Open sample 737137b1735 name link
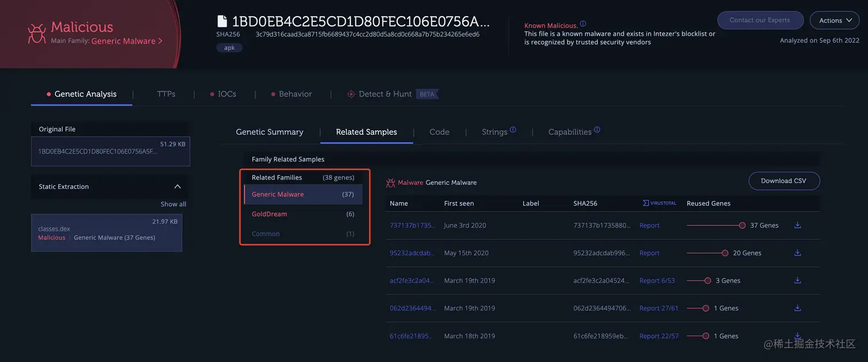 coord(413,225)
